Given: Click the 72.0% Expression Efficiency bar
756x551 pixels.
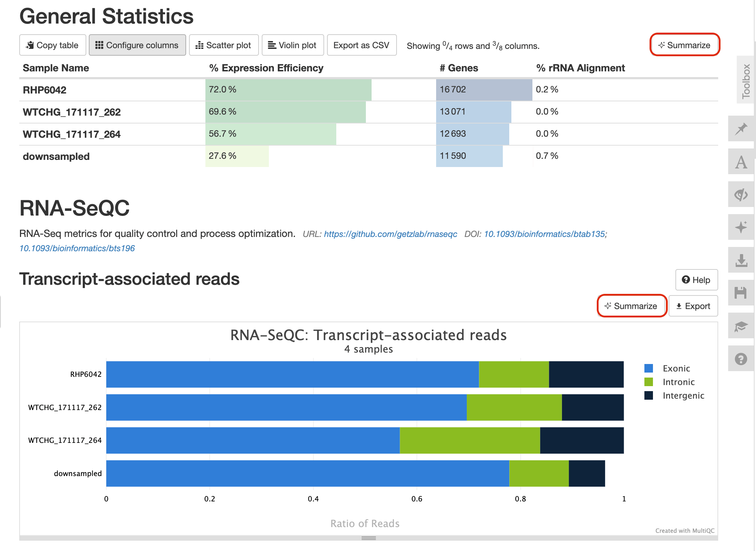Looking at the screenshot, I should point(288,90).
